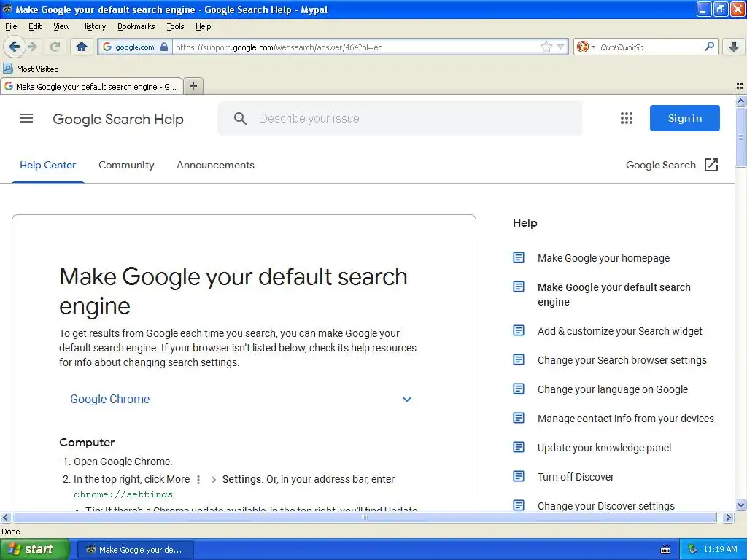The width and height of the screenshot is (747, 560).
Task: Open the address bar history dropdown arrow
Action: [561, 47]
